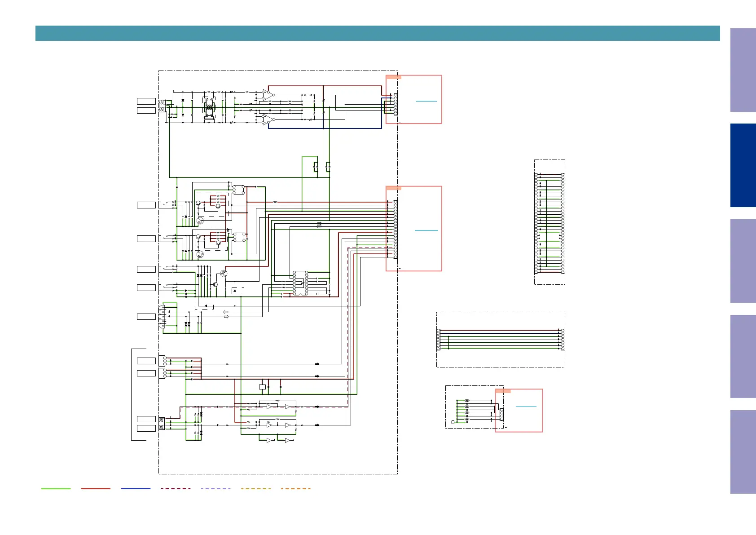Click the upper op-amp triangle in the top circuit

point(268,95)
